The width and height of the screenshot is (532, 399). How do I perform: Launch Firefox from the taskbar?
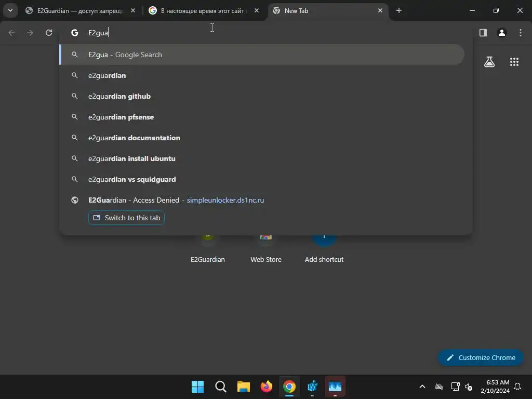267,387
